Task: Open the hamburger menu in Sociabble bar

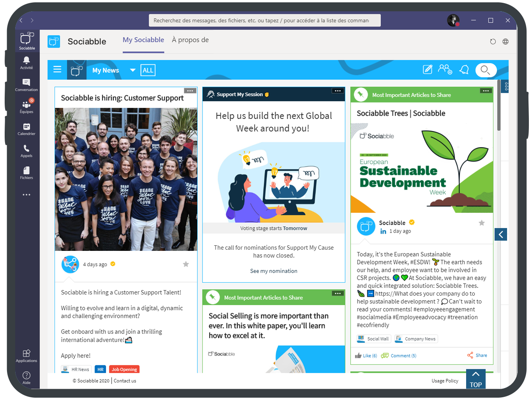Action: tap(57, 69)
